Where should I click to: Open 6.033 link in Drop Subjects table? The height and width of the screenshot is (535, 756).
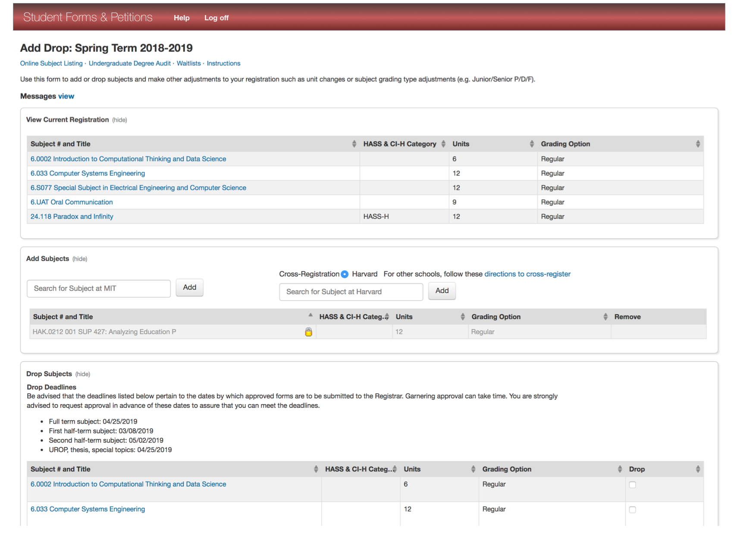click(88, 509)
